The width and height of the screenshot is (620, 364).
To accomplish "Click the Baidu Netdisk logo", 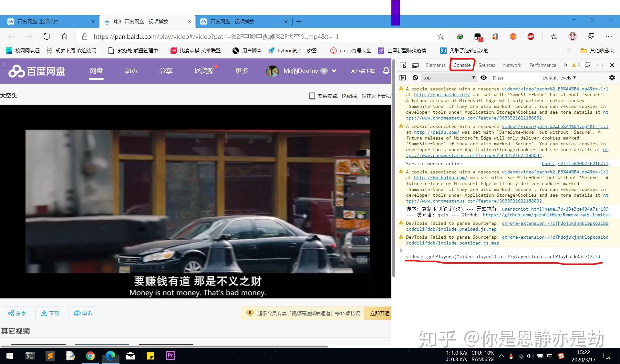I will pos(37,71).
